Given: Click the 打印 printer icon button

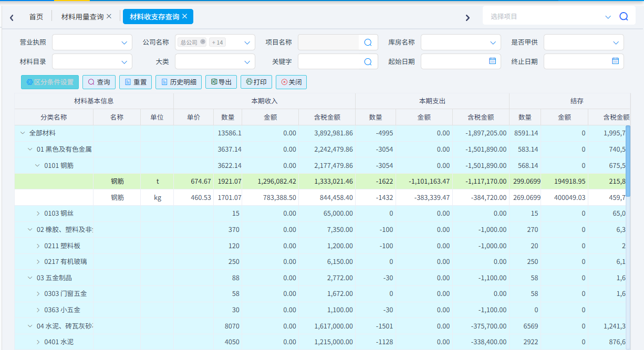Looking at the screenshot, I should tap(256, 82).
